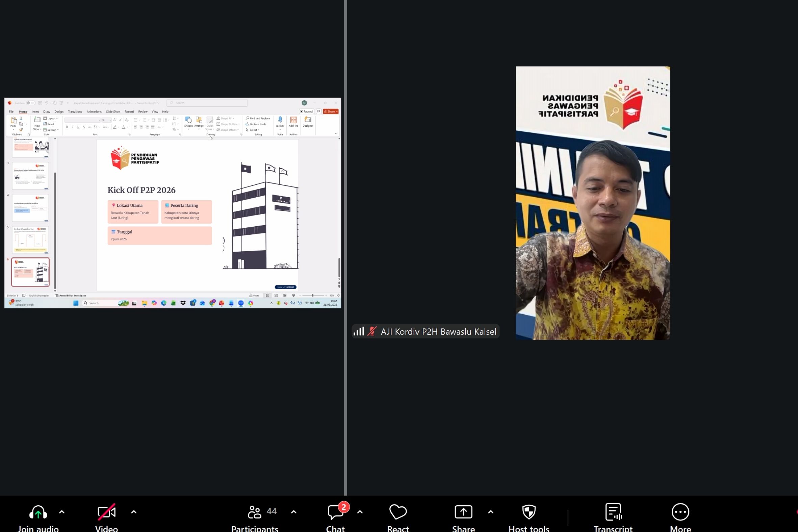This screenshot has width=798, height=532.
Task: Open the Animations ribbon tab
Action: click(94, 111)
